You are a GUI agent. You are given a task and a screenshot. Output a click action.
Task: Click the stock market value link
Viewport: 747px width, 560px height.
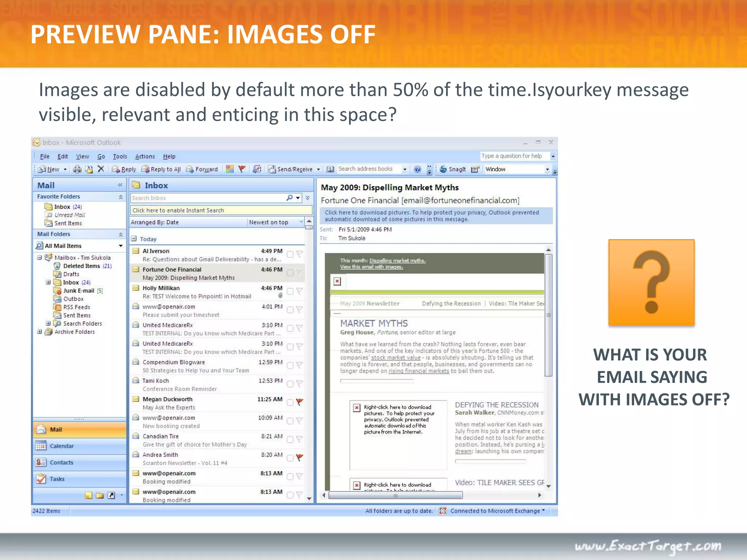click(x=396, y=358)
